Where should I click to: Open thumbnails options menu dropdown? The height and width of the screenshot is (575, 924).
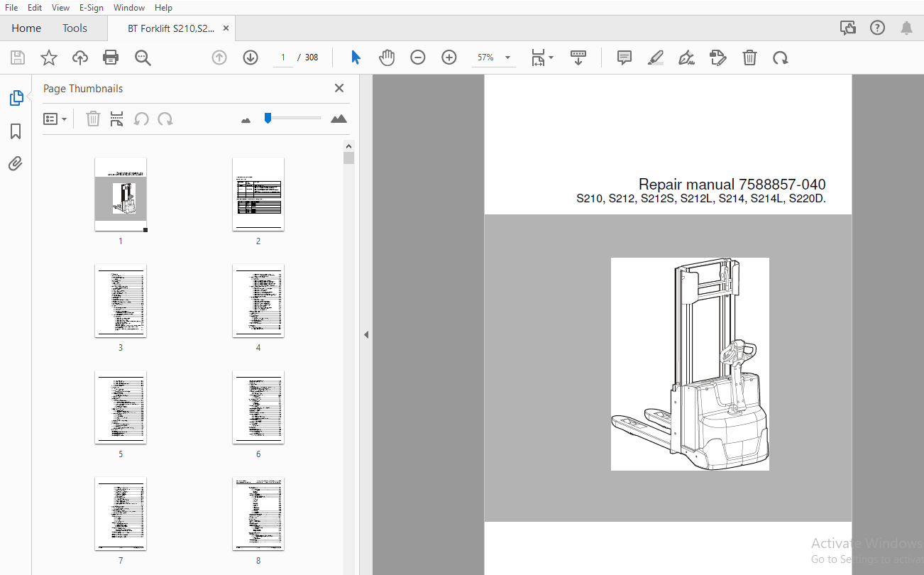[x=55, y=119]
